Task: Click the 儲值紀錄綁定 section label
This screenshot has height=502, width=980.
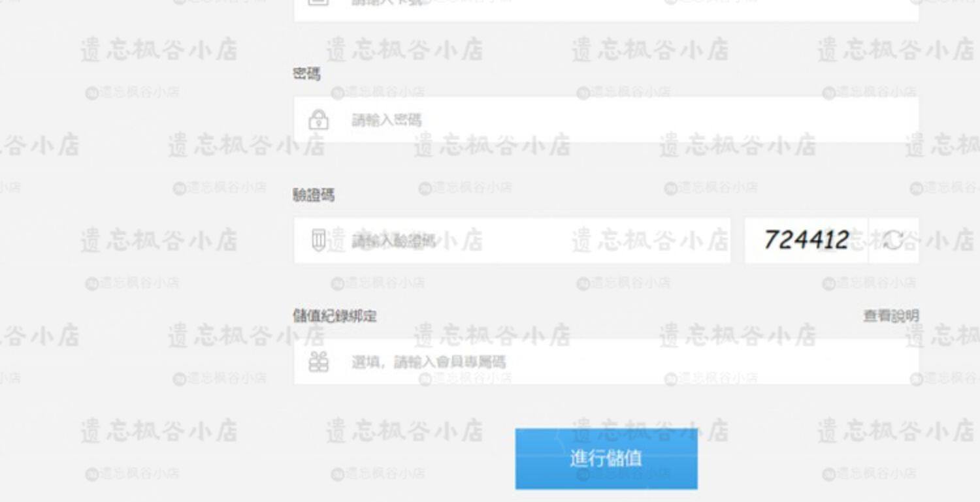Action: [335, 316]
